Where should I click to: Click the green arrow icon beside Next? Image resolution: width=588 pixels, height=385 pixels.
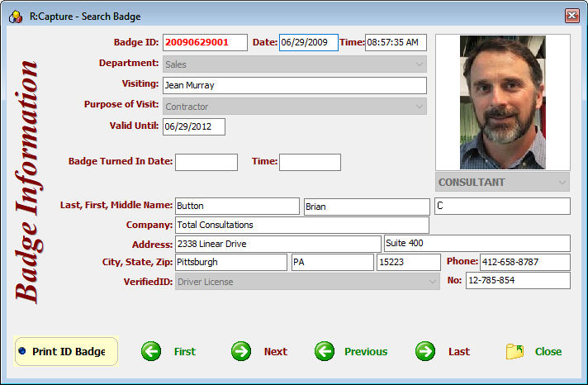coord(241,351)
